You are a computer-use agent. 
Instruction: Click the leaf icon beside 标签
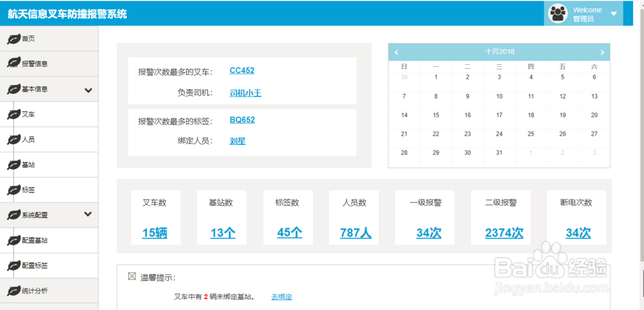click(x=14, y=190)
